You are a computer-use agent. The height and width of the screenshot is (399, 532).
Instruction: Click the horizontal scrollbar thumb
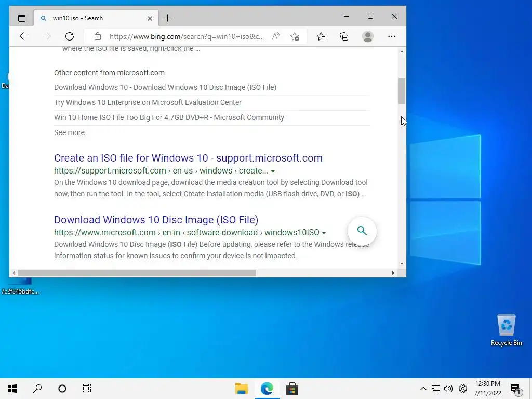[137, 273]
